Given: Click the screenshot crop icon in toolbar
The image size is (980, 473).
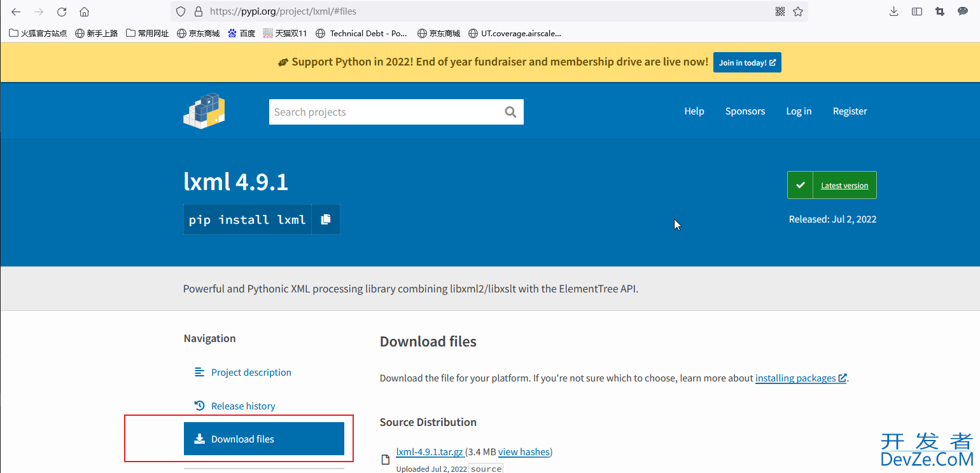Looking at the screenshot, I should click(940, 11).
